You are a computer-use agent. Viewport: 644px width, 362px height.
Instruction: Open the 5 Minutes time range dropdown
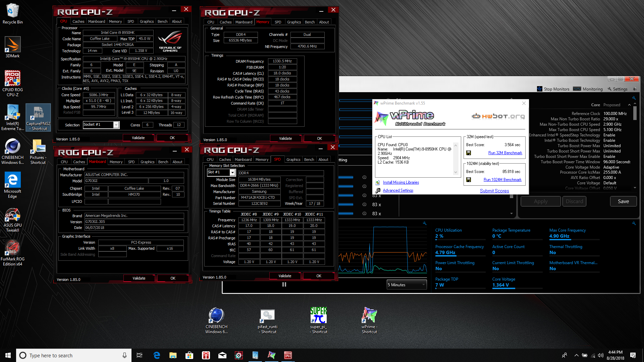[407, 285]
